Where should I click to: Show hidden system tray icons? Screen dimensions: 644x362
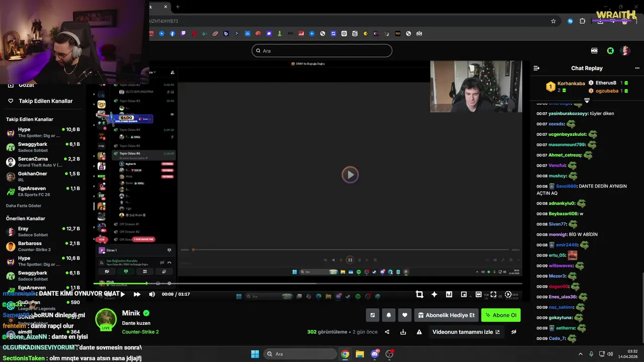click(x=581, y=354)
